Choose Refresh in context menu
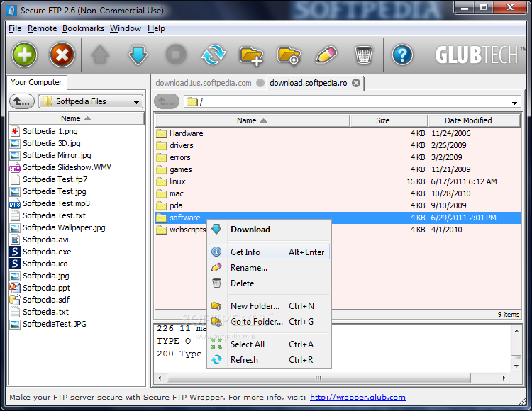 (269, 360)
